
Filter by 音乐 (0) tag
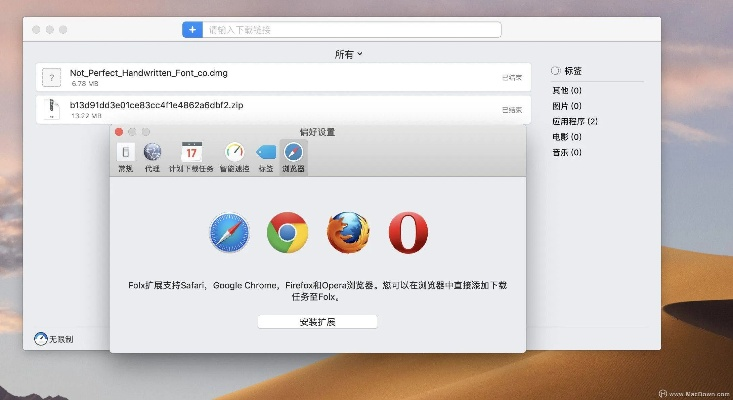567,152
